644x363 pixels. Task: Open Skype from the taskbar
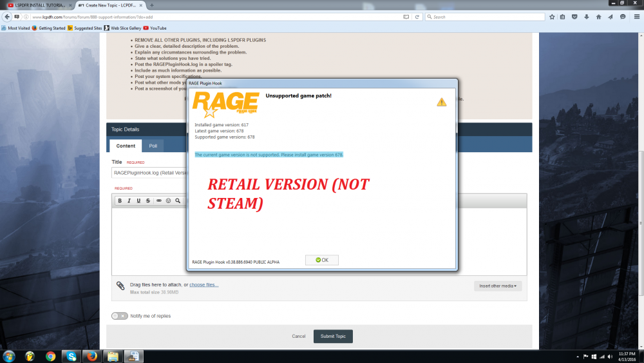[x=71, y=356]
